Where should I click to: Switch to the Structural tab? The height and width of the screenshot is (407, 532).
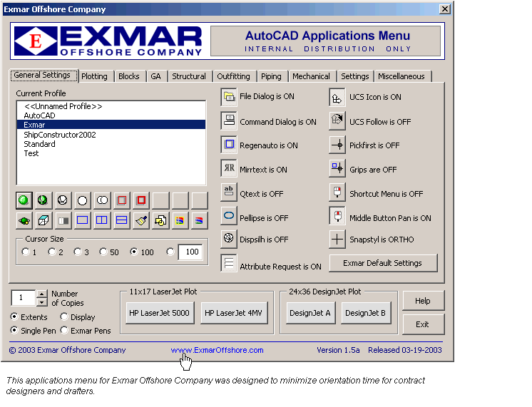189,76
